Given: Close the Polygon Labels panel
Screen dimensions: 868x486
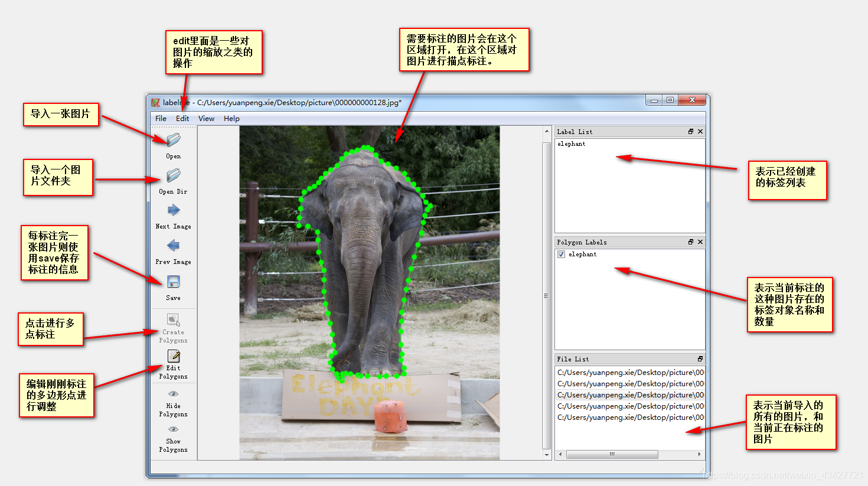Looking at the screenshot, I should click(x=700, y=242).
